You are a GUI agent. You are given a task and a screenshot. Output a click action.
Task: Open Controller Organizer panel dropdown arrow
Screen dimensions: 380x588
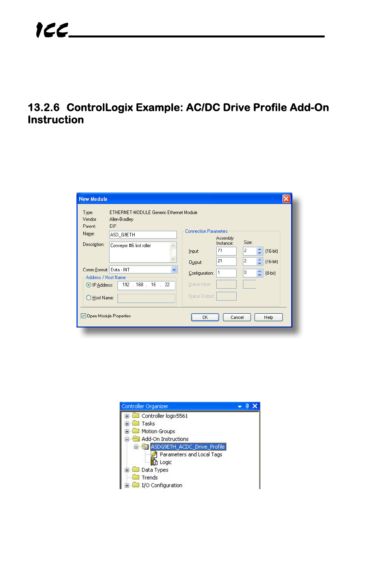[240, 406]
